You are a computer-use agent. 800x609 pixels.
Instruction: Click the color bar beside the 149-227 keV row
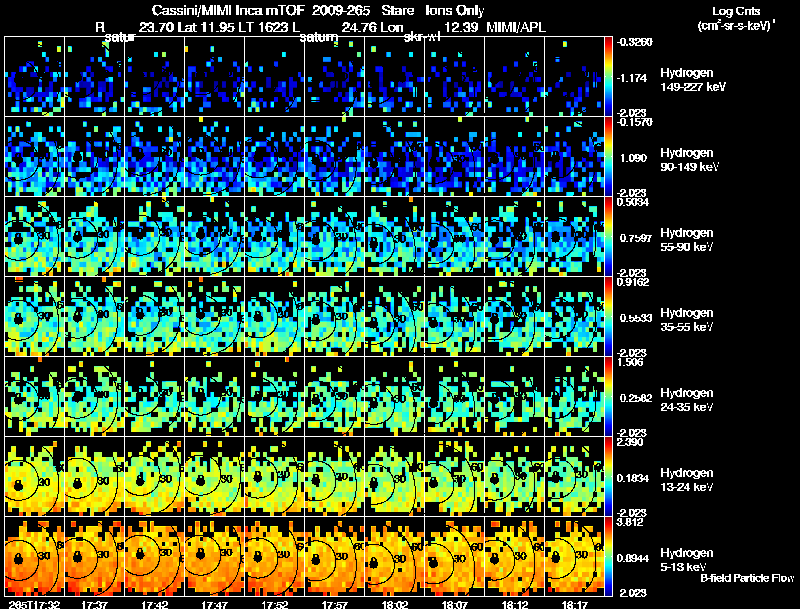coord(608,76)
